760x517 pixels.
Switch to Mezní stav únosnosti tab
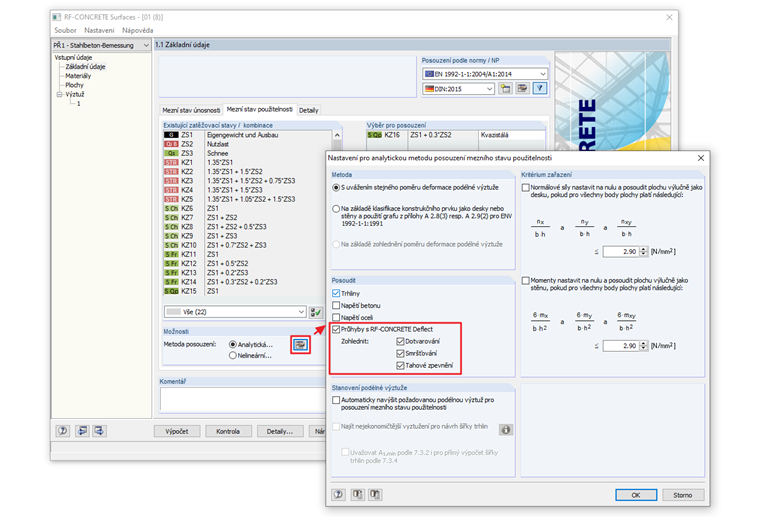point(191,110)
